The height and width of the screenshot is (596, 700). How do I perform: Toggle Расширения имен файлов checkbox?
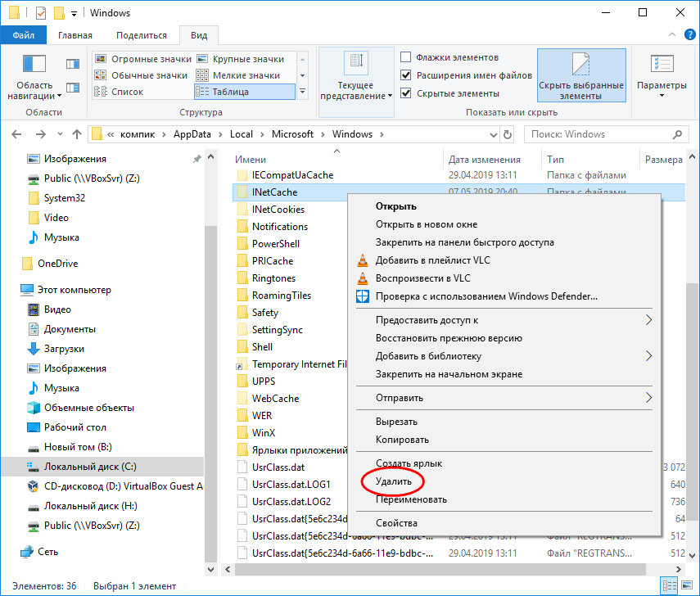click(x=406, y=75)
